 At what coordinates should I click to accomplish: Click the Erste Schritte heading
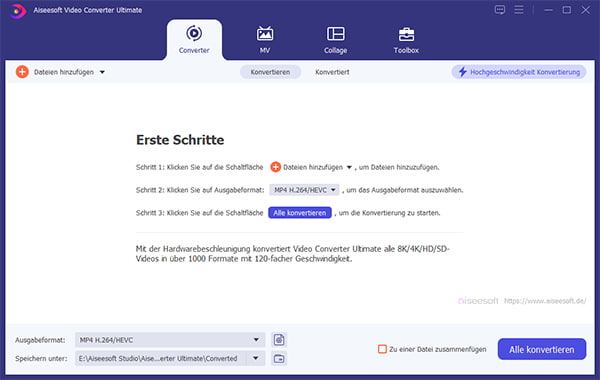tap(180, 140)
